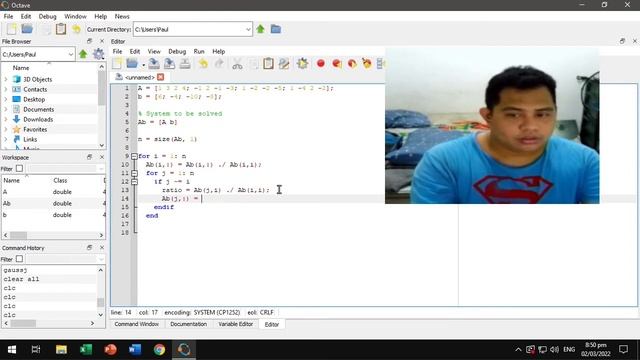Viewport: 640px width, 360px height.
Task: Paste clipboard in Editor toolbar
Action: (x=268, y=63)
